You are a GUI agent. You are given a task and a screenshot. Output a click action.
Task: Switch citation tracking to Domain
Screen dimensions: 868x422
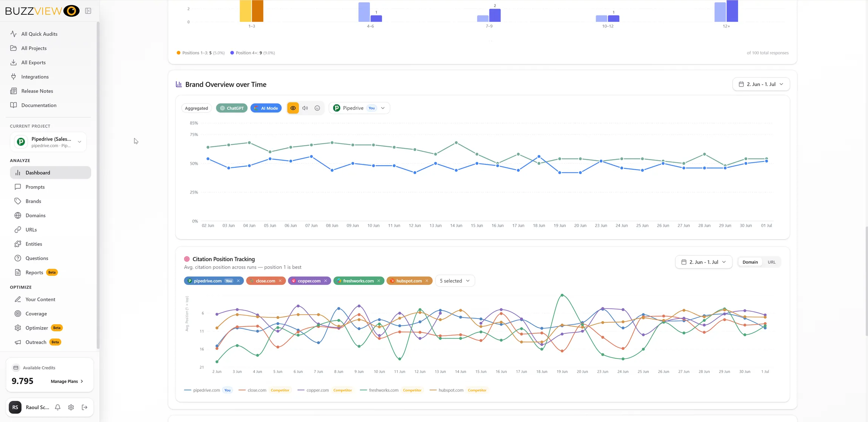750,262
